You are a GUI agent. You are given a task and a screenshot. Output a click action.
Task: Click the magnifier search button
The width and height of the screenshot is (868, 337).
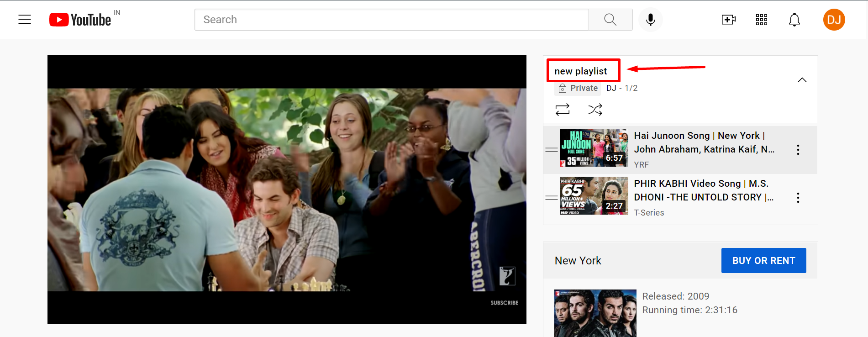610,20
